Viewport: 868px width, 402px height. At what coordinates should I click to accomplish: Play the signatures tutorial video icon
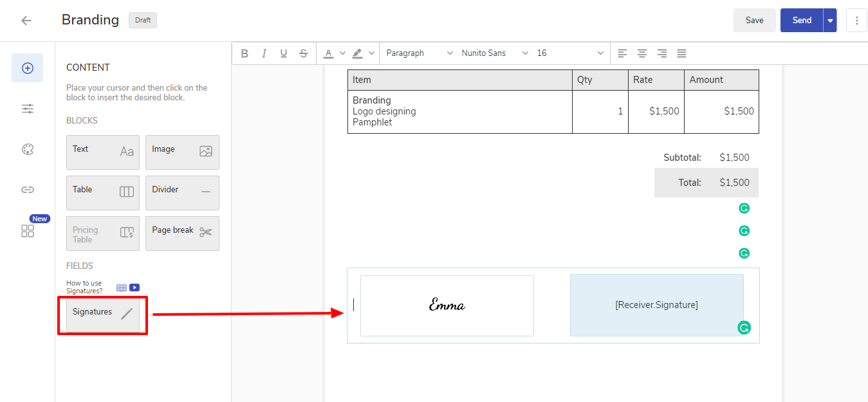[134, 288]
